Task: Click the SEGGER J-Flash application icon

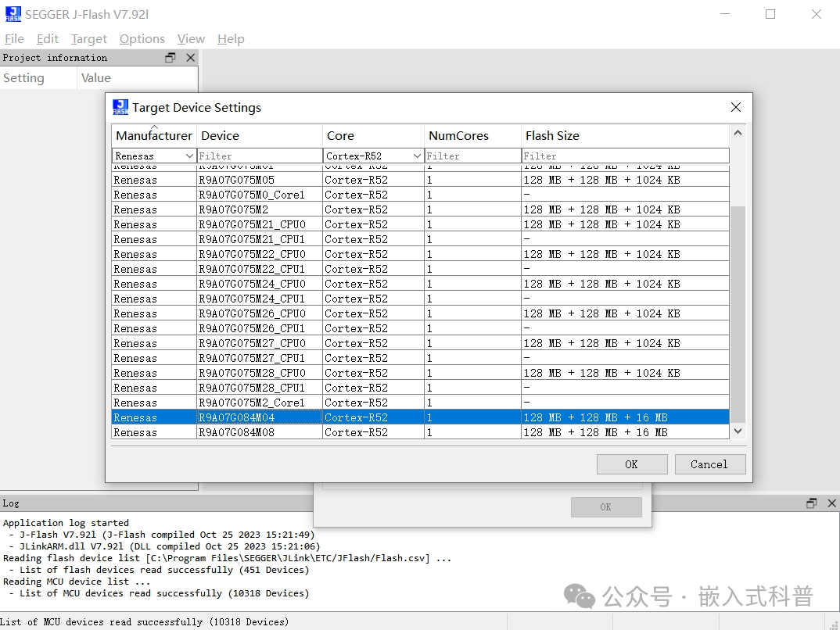Action: pyautogui.click(x=13, y=14)
